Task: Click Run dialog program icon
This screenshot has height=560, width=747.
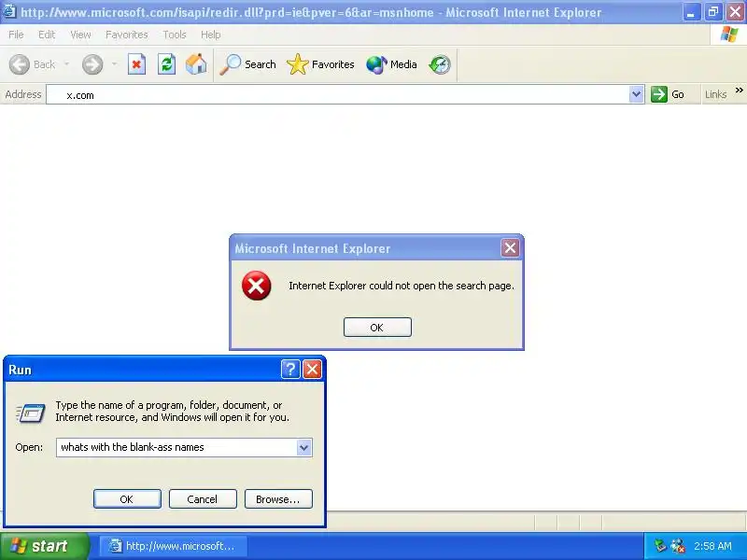Action: (31, 413)
